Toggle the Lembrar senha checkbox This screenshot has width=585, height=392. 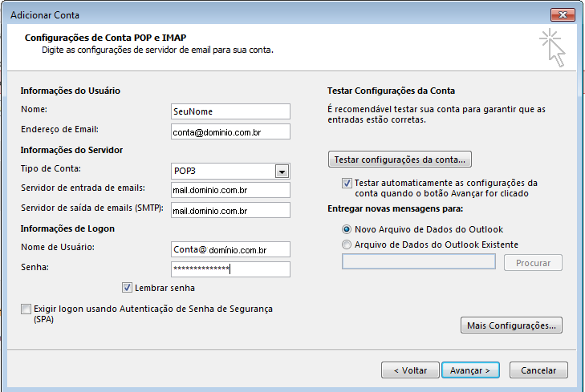pos(127,287)
